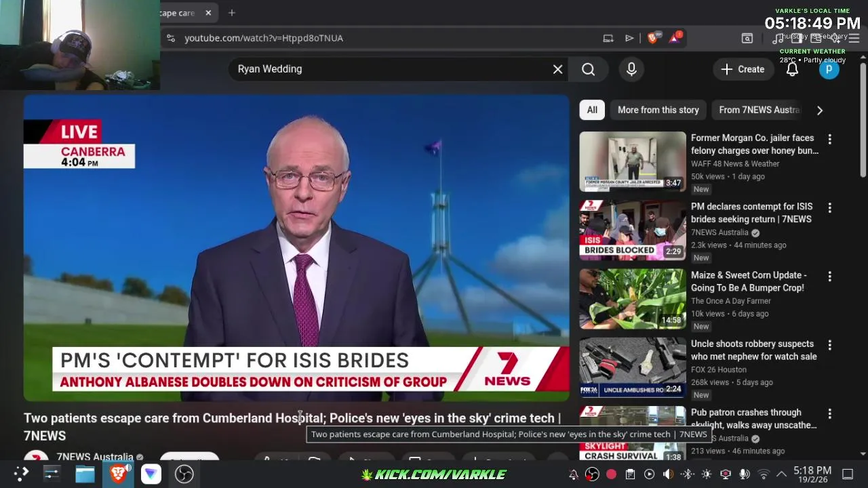
Task: Open Former Morgan Co. jailer video thumbnail
Action: pyautogui.click(x=633, y=162)
